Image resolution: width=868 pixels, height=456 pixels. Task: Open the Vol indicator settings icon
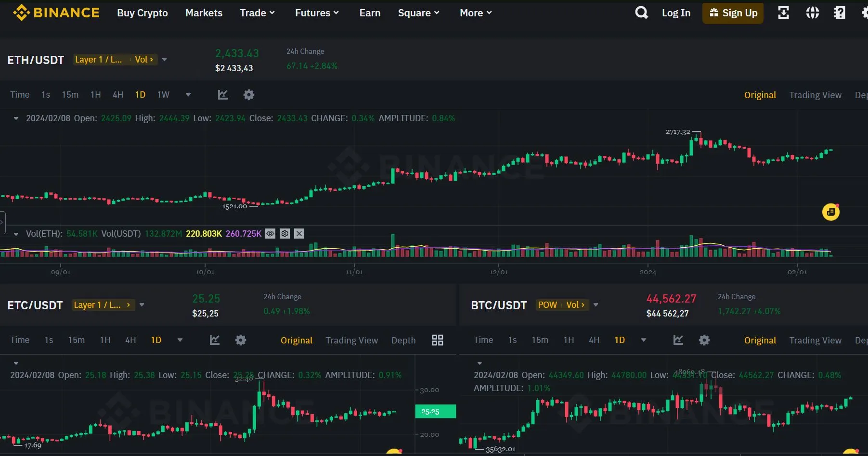(285, 234)
